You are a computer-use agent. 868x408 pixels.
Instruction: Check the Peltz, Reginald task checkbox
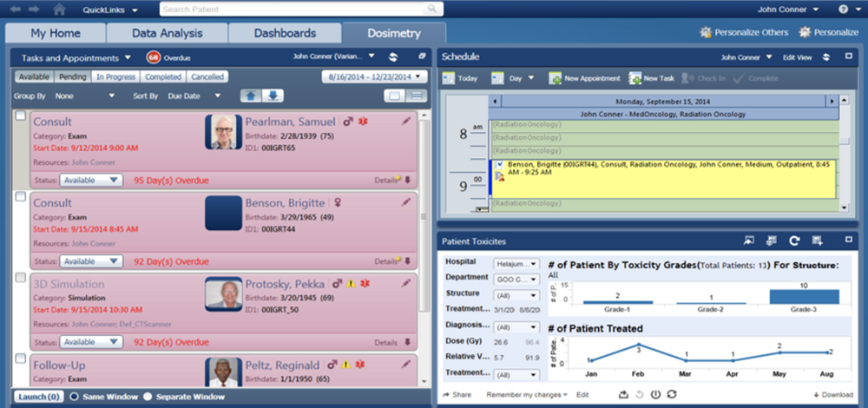(20, 359)
